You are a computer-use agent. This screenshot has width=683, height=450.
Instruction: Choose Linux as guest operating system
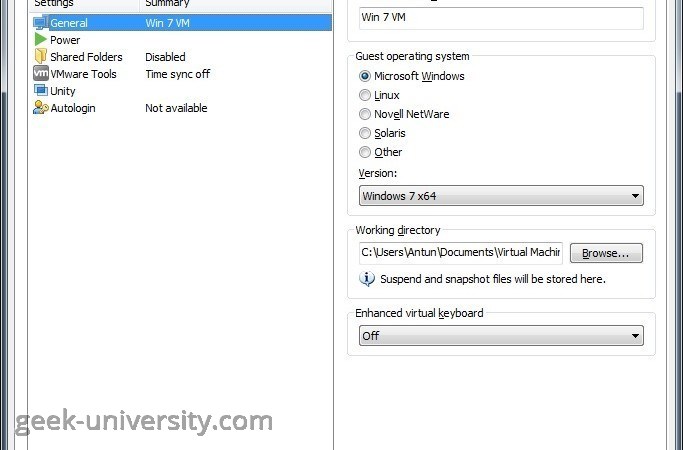click(x=365, y=95)
